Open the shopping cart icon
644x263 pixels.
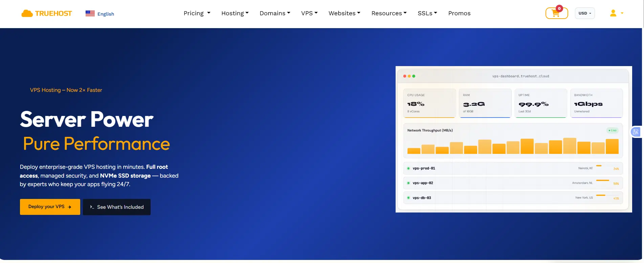pos(556,14)
